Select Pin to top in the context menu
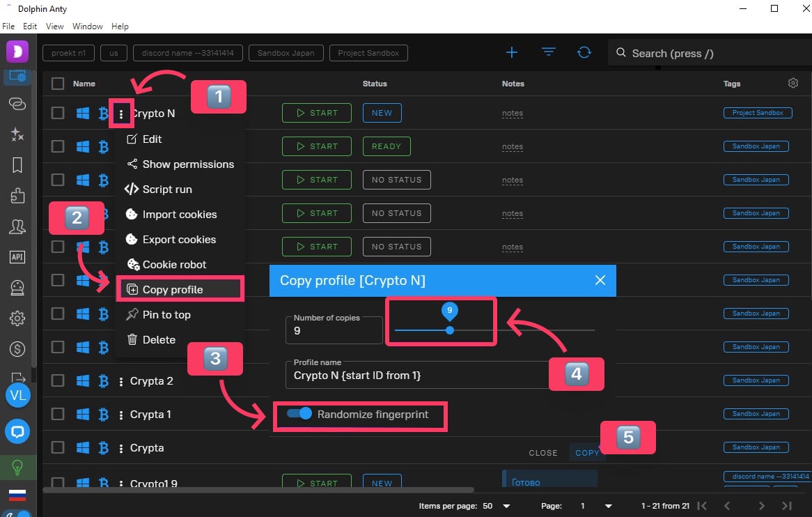This screenshot has height=517, width=812. [x=180, y=315]
